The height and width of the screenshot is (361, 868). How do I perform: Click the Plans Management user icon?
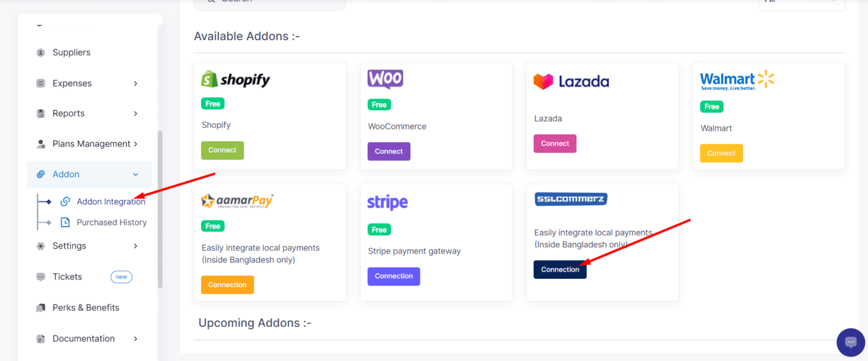click(41, 144)
